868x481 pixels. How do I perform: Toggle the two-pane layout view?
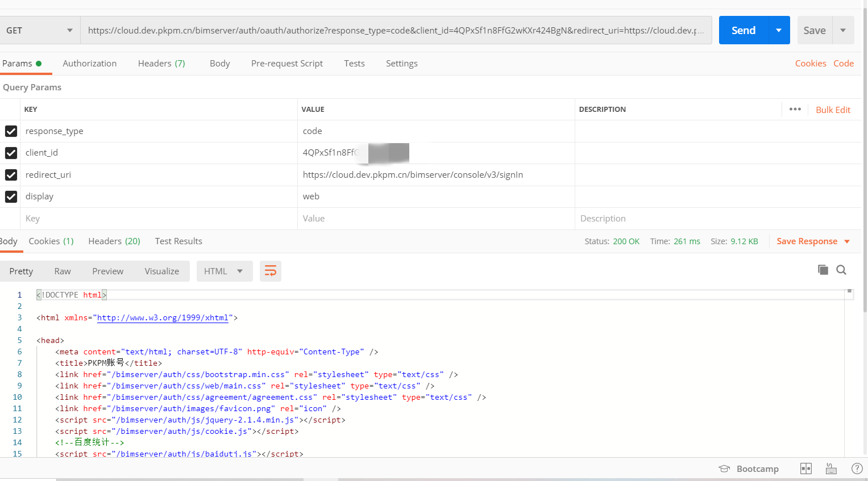pos(805,468)
